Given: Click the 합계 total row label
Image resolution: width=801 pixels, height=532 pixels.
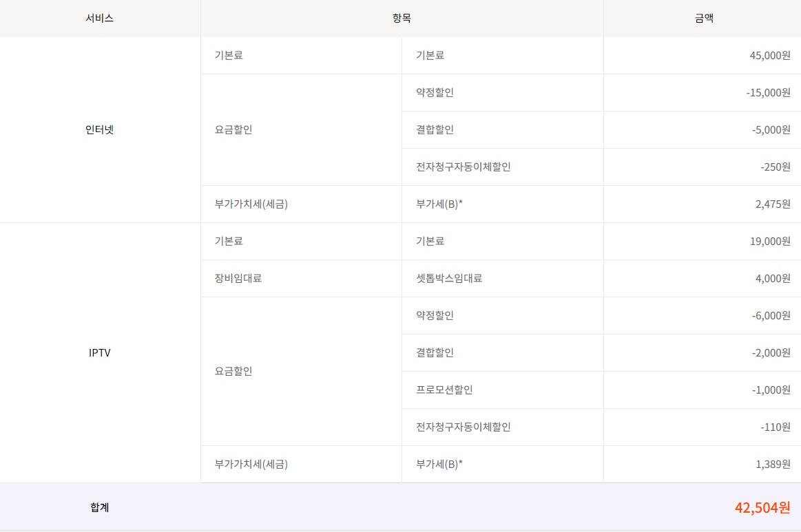Looking at the screenshot, I should pyautogui.click(x=100, y=507).
